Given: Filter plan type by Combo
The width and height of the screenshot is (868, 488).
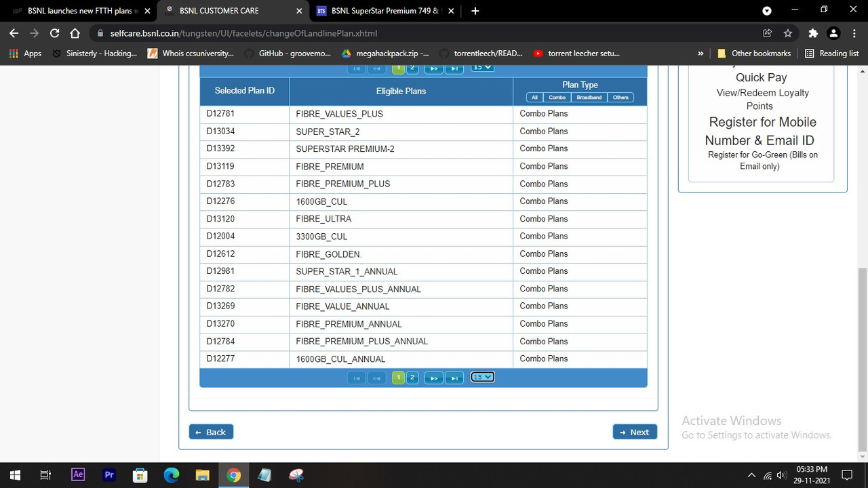Looking at the screenshot, I should coord(557,98).
